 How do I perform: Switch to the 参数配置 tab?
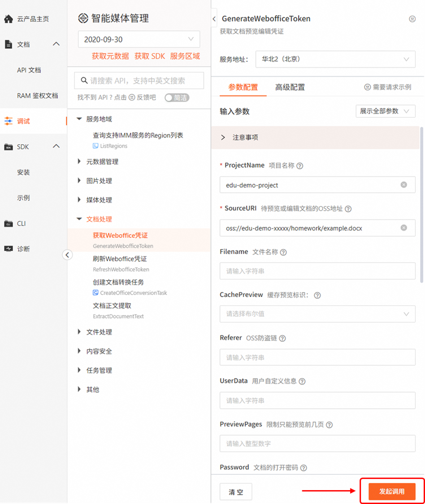click(243, 87)
